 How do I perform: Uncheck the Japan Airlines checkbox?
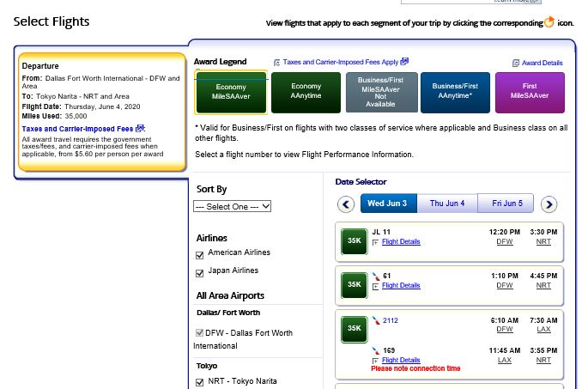pos(199,273)
